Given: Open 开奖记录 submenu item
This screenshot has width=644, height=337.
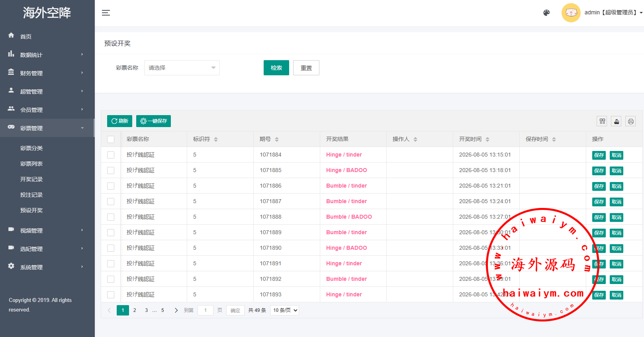Looking at the screenshot, I should tap(31, 179).
